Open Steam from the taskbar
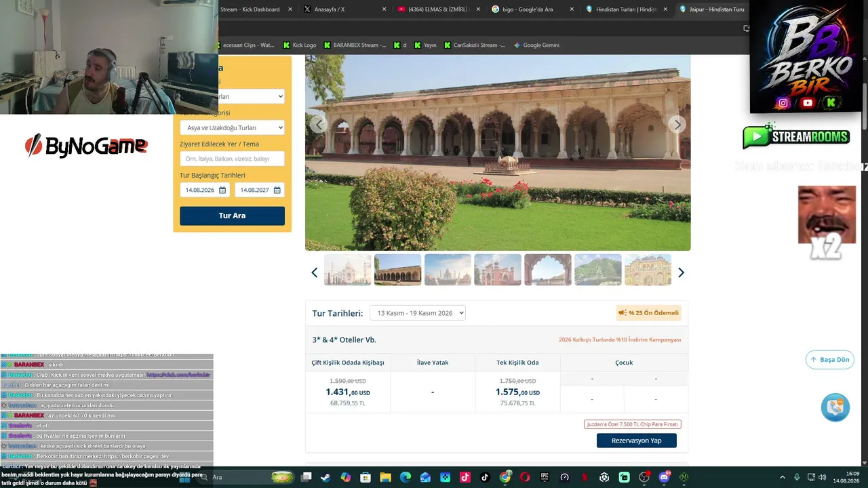 (x=325, y=477)
